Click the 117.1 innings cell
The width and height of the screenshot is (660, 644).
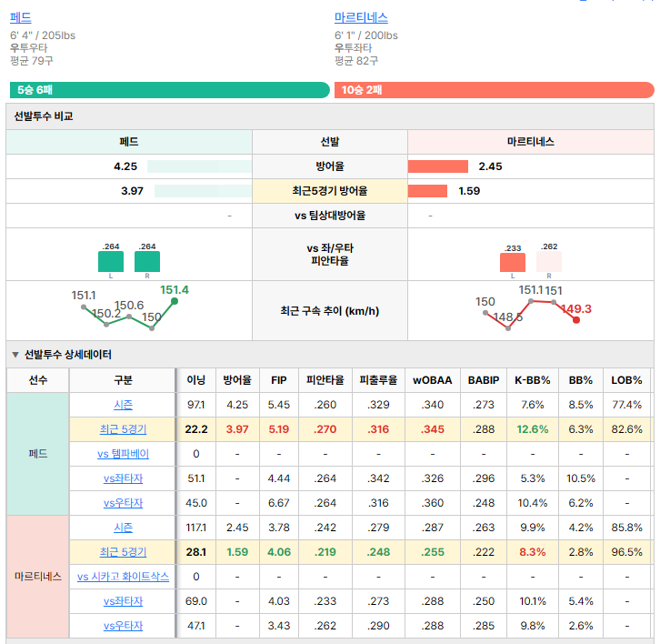point(195,528)
